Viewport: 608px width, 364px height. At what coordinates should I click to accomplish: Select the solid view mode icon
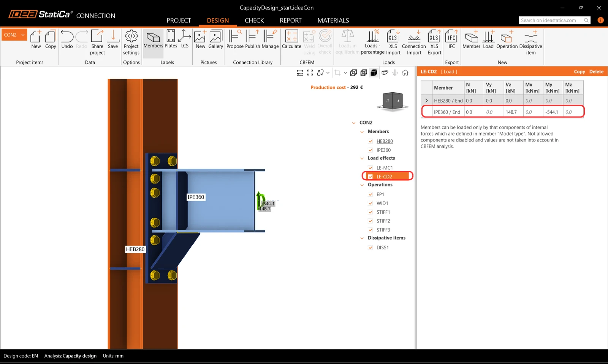tap(374, 73)
